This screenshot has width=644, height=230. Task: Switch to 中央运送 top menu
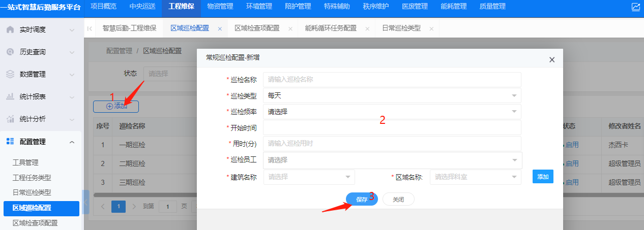142,7
